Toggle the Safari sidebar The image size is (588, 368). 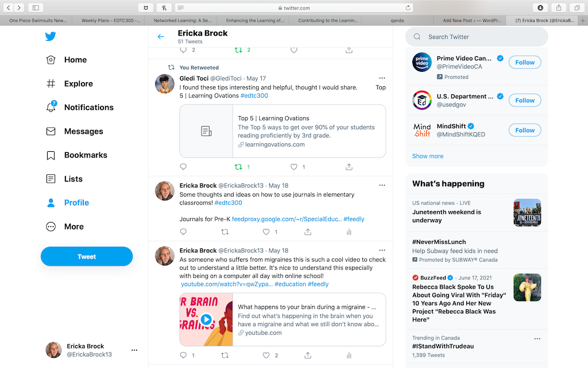36,7
